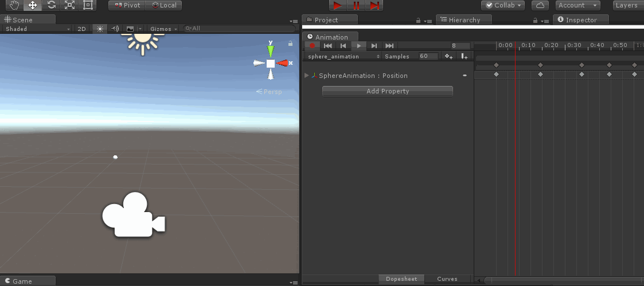Click the red X axis cone
Image resolution: width=644 pixels, height=286 pixels.
pyautogui.click(x=283, y=63)
